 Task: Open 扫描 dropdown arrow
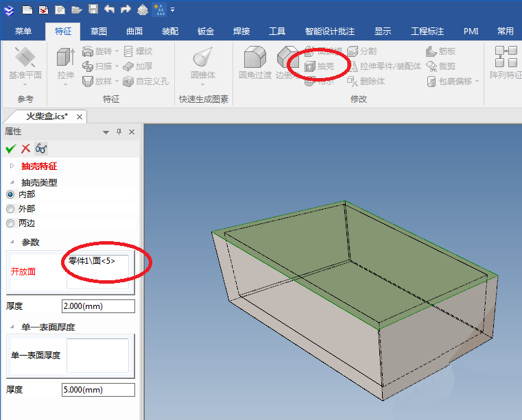117,66
